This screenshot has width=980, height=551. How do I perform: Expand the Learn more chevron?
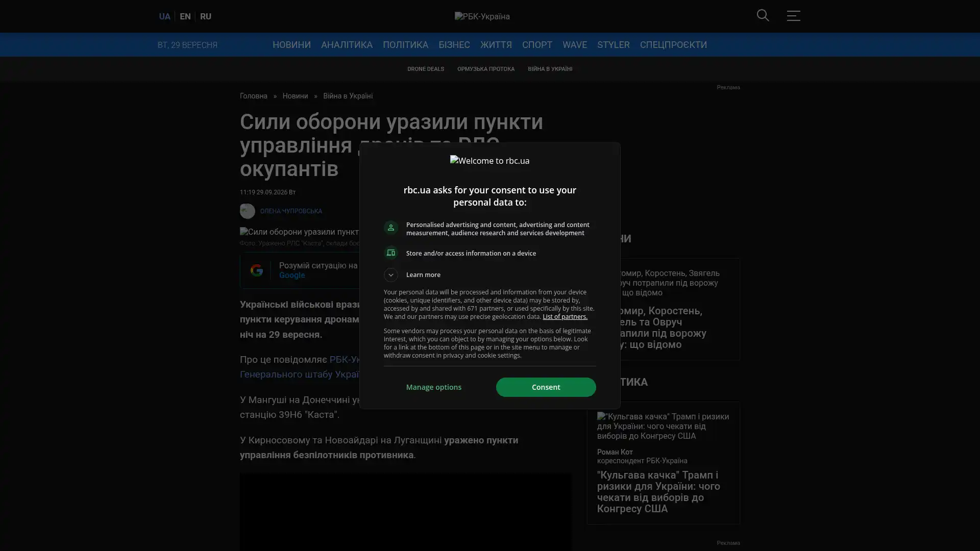[391, 275]
